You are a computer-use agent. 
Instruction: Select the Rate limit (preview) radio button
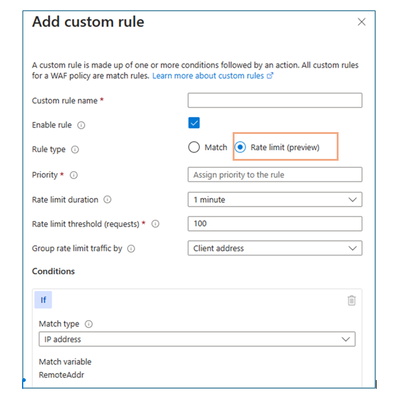(240, 147)
